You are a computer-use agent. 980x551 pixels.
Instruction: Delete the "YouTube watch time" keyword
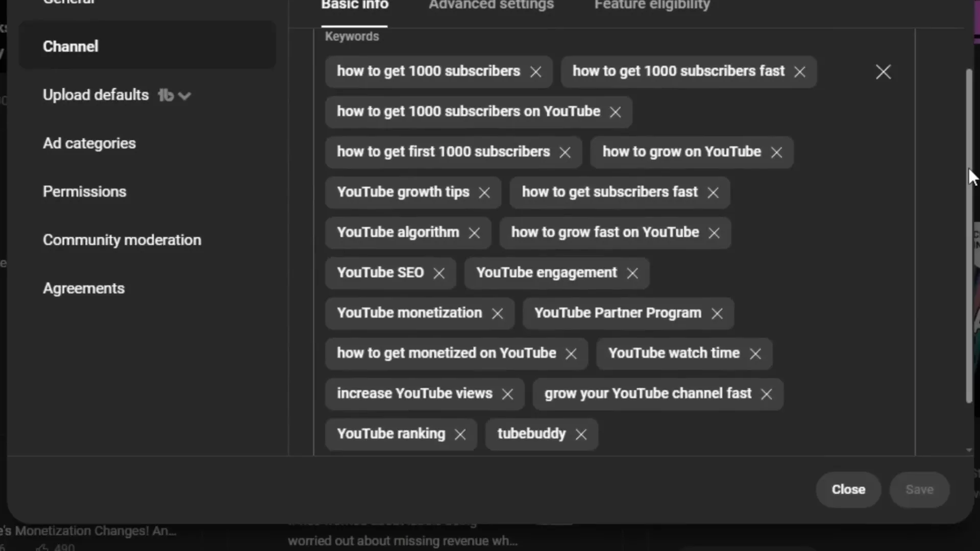pyautogui.click(x=755, y=353)
